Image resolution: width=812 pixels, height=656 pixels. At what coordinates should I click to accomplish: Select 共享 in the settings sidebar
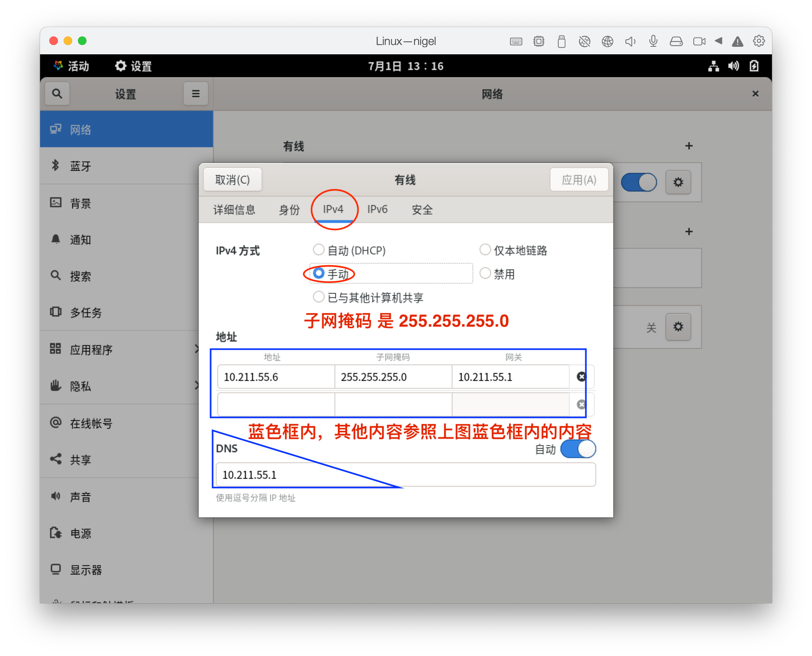[126, 459]
